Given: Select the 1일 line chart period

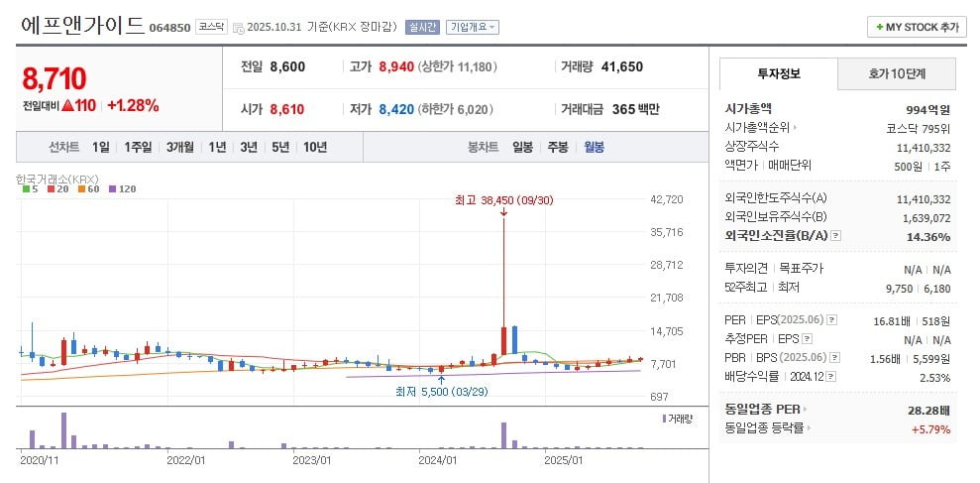Looking at the screenshot, I should pos(100,148).
